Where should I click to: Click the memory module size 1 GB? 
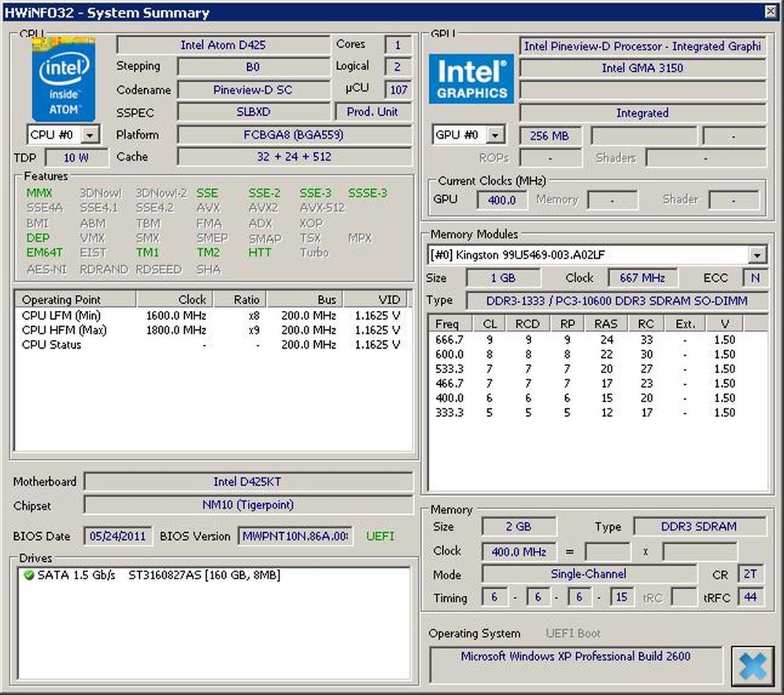503,278
